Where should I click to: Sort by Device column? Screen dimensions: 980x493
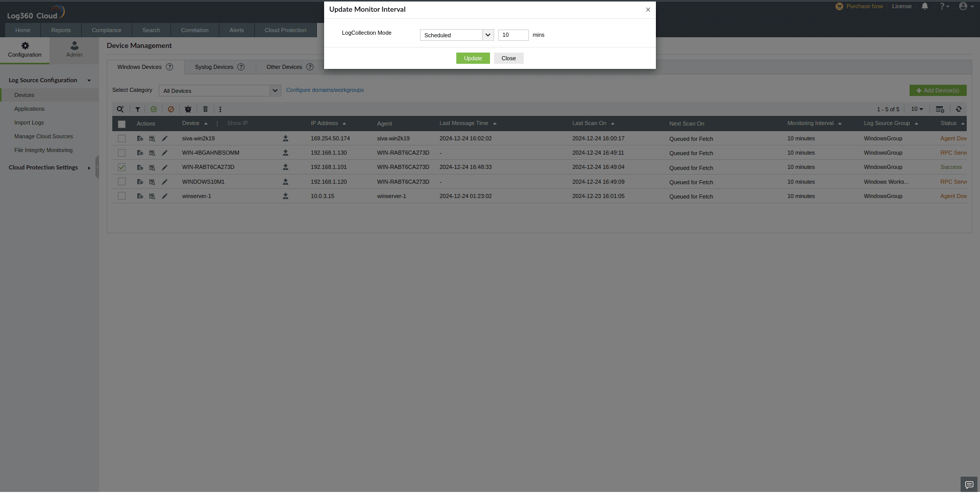click(x=195, y=124)
